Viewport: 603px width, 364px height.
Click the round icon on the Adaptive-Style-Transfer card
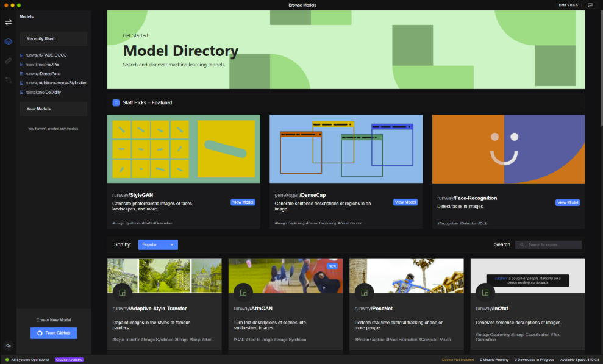tap(123, 293)
